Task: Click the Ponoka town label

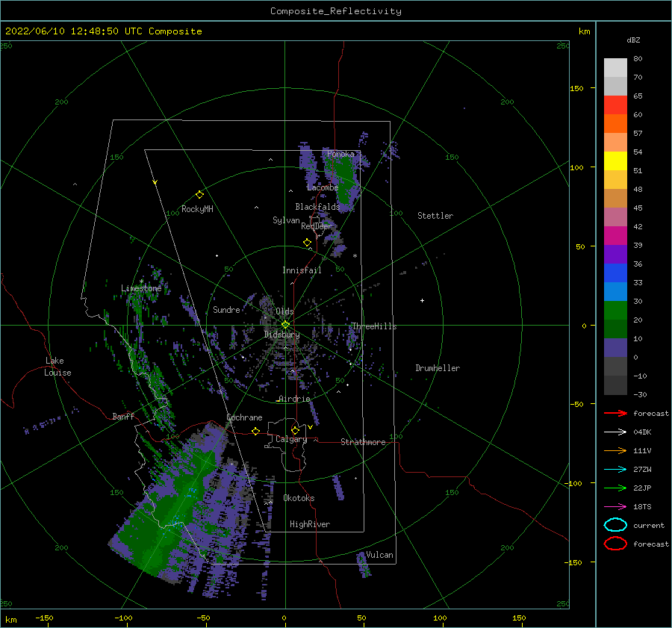Action: coord(340,154)
